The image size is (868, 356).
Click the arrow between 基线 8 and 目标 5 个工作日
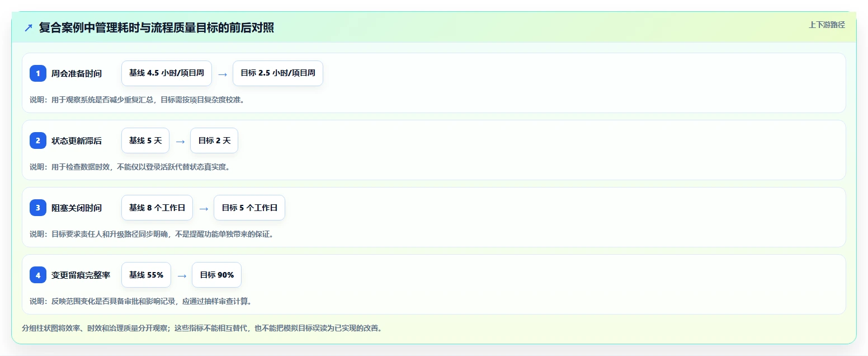click(204, 208)
